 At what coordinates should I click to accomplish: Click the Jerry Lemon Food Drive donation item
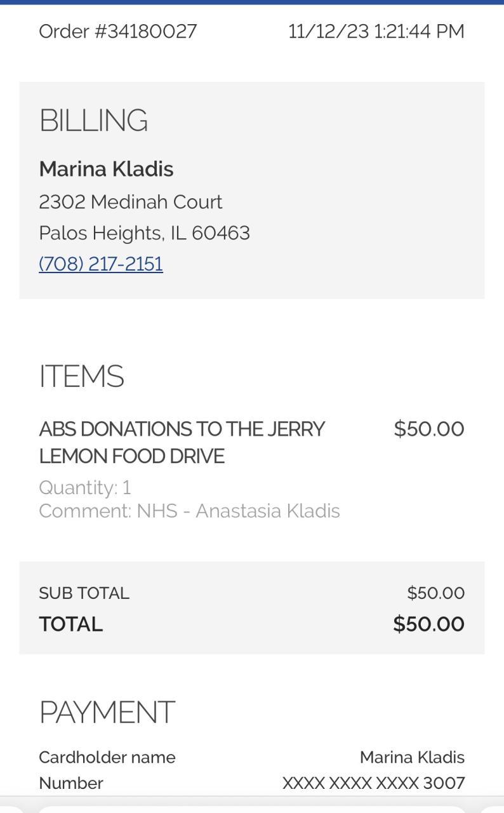pyautogui.click(x=182, y=442)
